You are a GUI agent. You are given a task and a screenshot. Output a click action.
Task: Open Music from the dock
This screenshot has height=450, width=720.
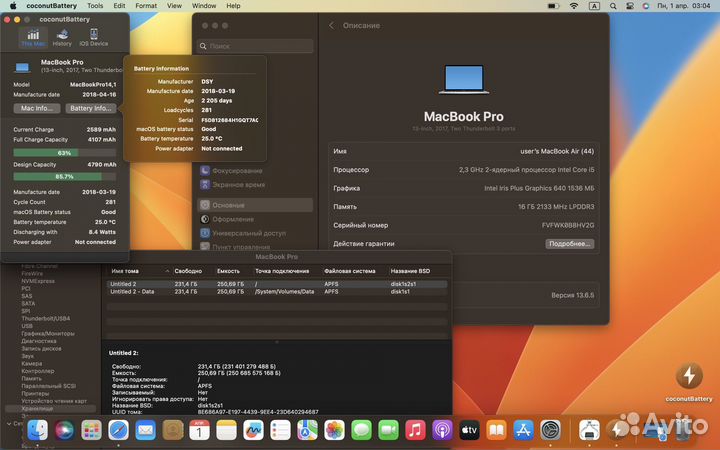coord(416,430)
